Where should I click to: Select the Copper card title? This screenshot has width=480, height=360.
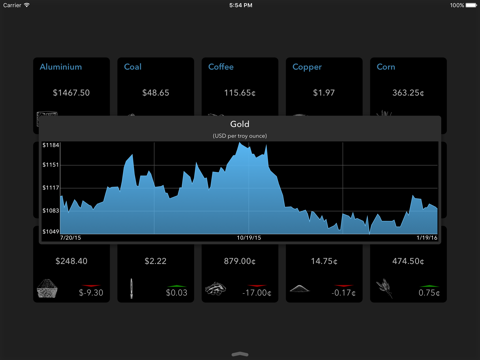pyautogui.click(x=307, y=67)
